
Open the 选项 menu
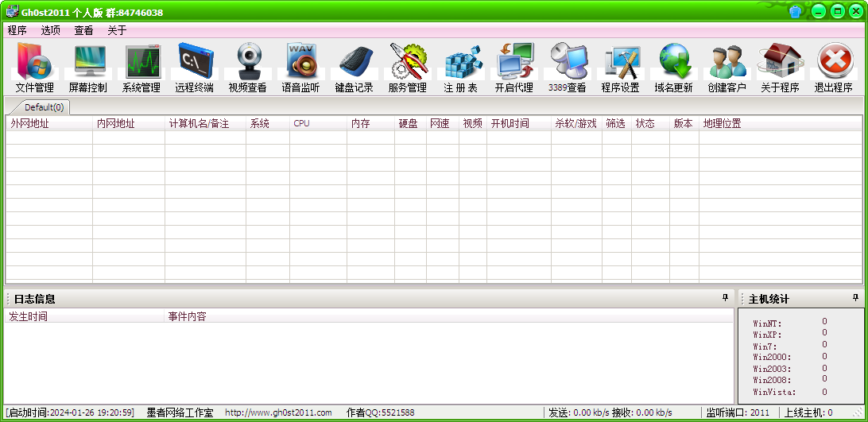click(x=50, y=30)
